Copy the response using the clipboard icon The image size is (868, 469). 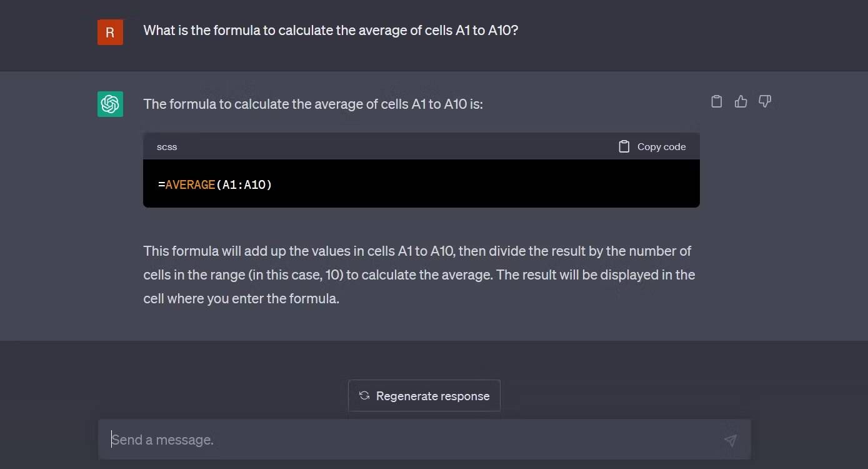pyautogui.click(x=717, y=101)
